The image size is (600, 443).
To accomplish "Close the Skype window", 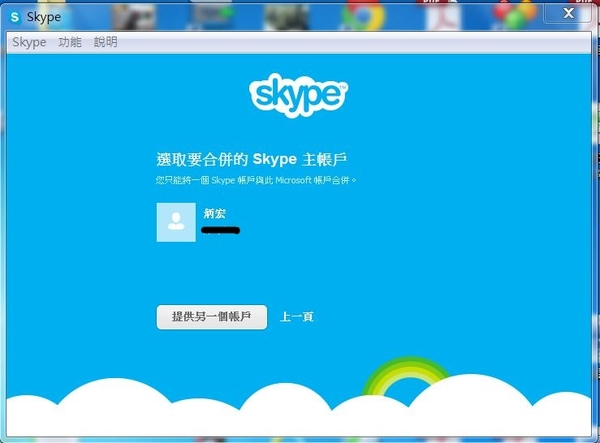I will [x=566, y=12].
